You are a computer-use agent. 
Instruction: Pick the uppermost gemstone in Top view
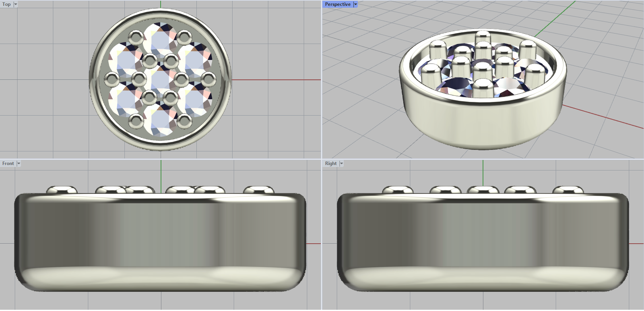point(160,37)
